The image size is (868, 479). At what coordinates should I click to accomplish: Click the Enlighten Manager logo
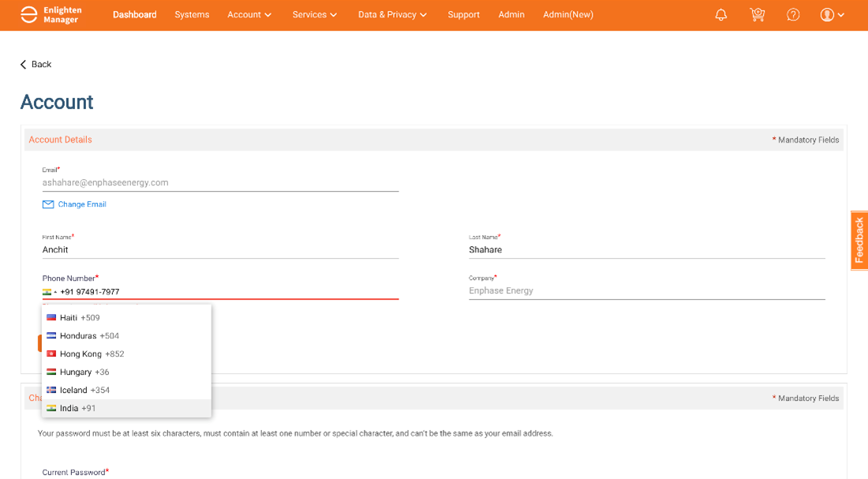[x=51, y=15]
